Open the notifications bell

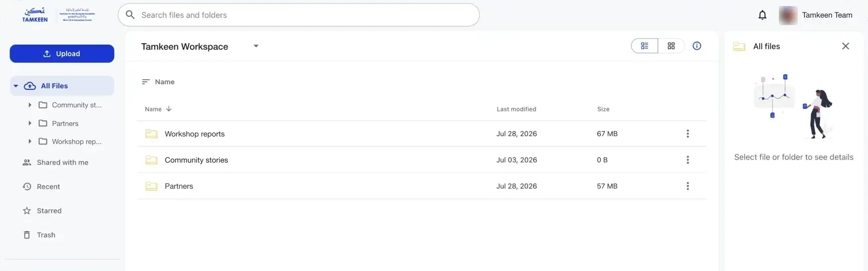pyautogui.click(x=762, y=15)
